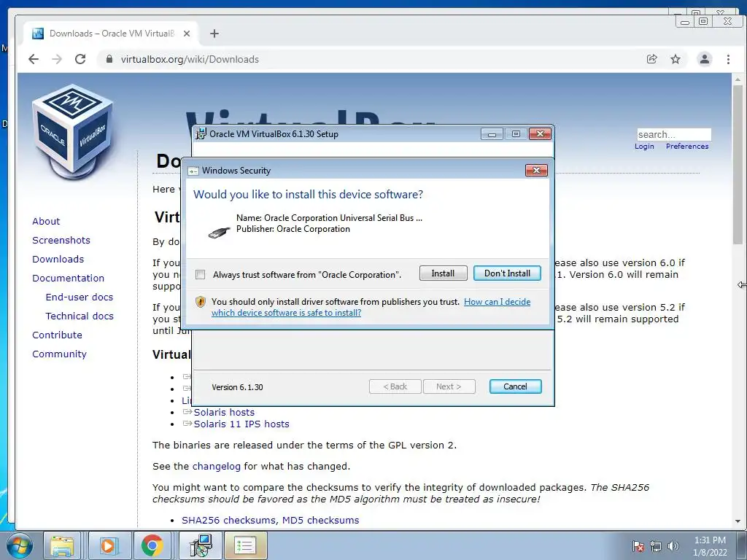Open Windows Explorer from the taskbar
Viewport: 747px width, 560px height.
[62, 545]
